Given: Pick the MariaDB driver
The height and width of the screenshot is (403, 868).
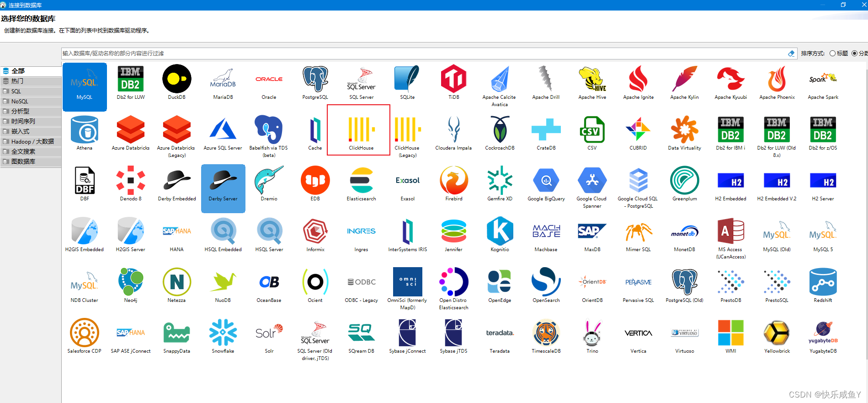Looking at the screenshot, I should [223, 83].
